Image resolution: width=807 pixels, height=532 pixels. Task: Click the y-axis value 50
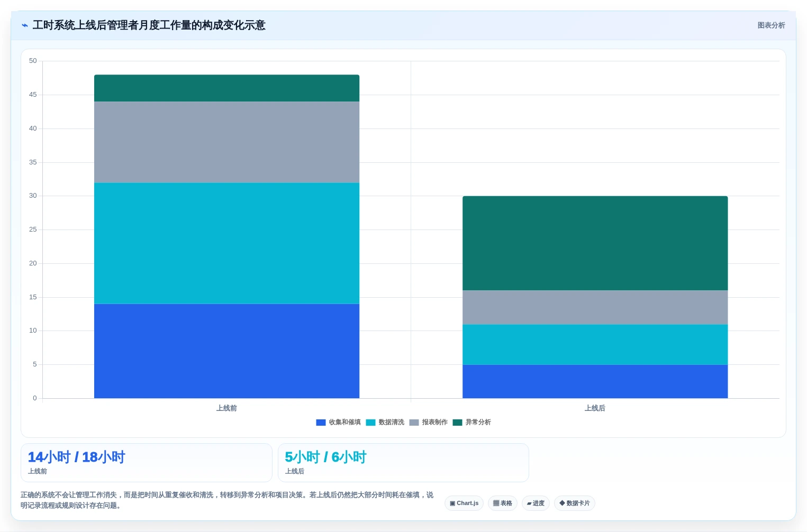(x=33, y=61)
